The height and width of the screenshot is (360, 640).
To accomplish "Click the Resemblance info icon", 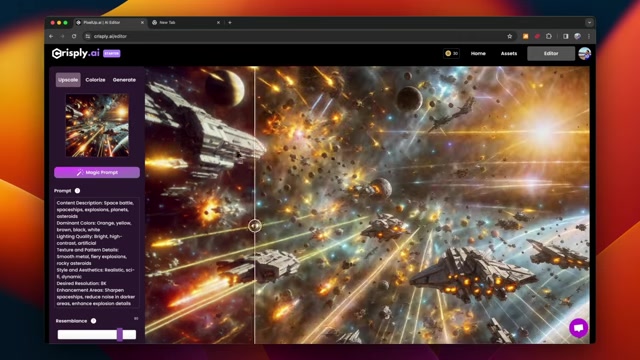I will [93, 321].
